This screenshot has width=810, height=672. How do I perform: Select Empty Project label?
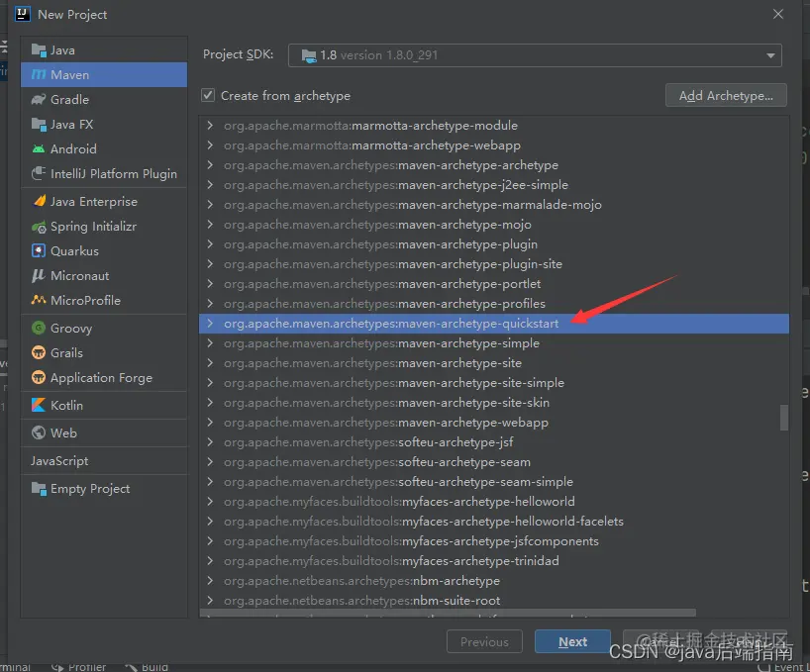click(x=90, y=489)
